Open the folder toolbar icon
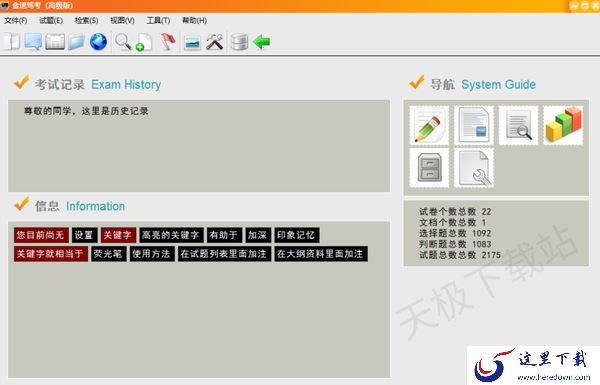This screenshot has height=385, width=600. 77,42
